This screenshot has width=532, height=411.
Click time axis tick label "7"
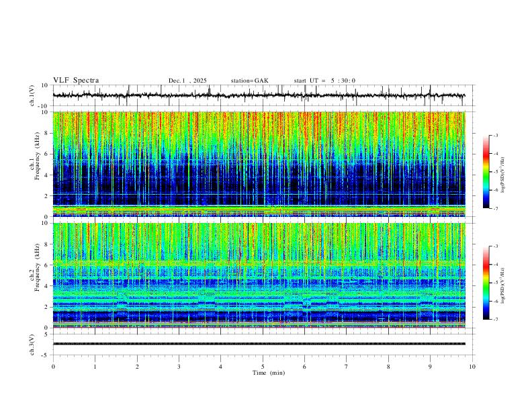coord(347,367)
